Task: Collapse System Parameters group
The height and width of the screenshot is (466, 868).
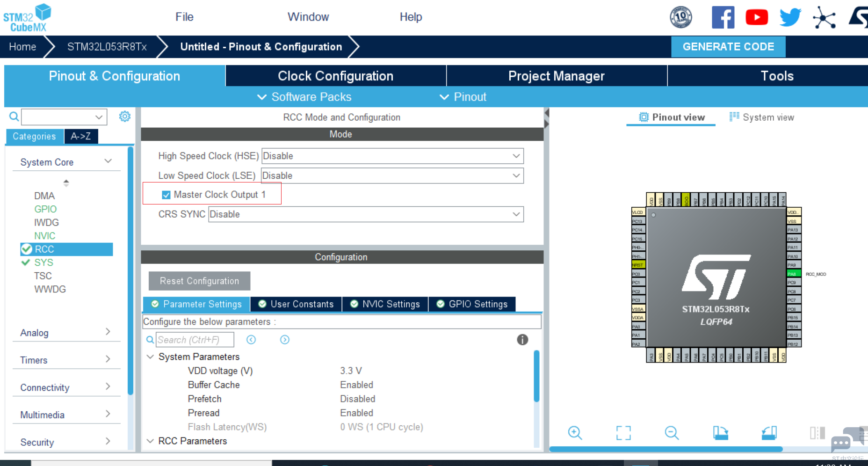Action: [x=150, y=357]
